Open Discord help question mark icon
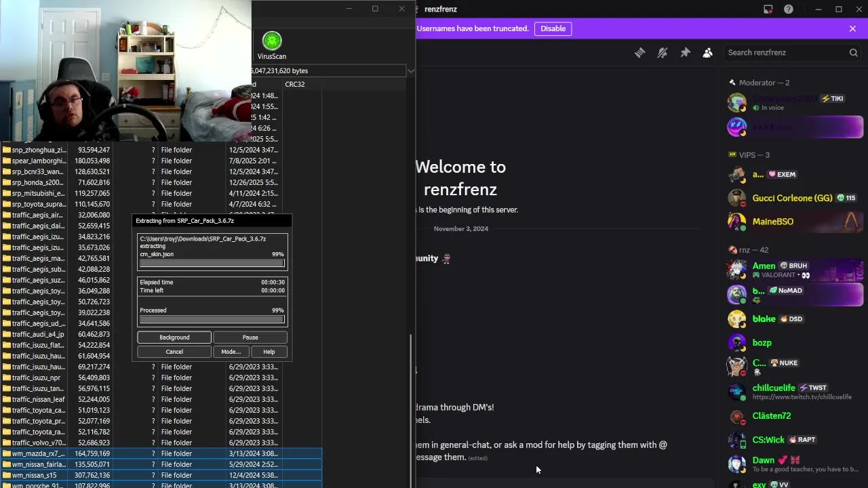This screenshot has width=868, height=488. pos(788,9)
